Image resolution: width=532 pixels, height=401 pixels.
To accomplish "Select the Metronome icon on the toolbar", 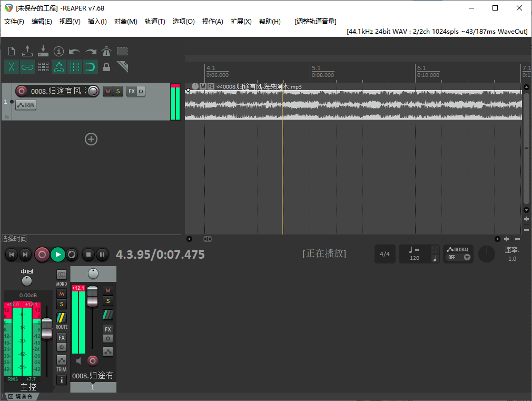I will coord(105,51).
